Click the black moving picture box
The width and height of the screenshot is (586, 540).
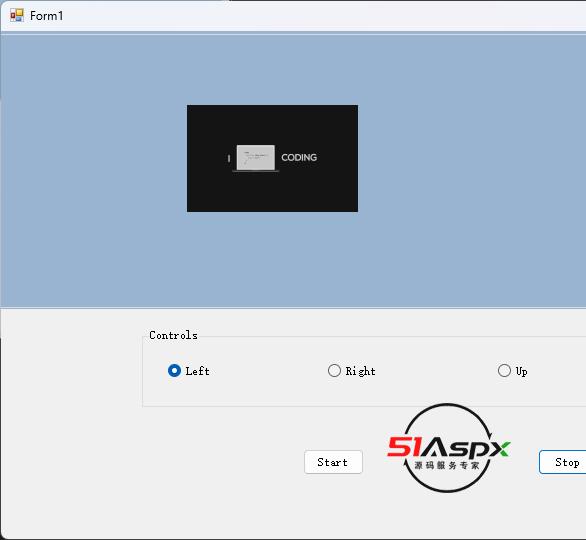point(272,158)
